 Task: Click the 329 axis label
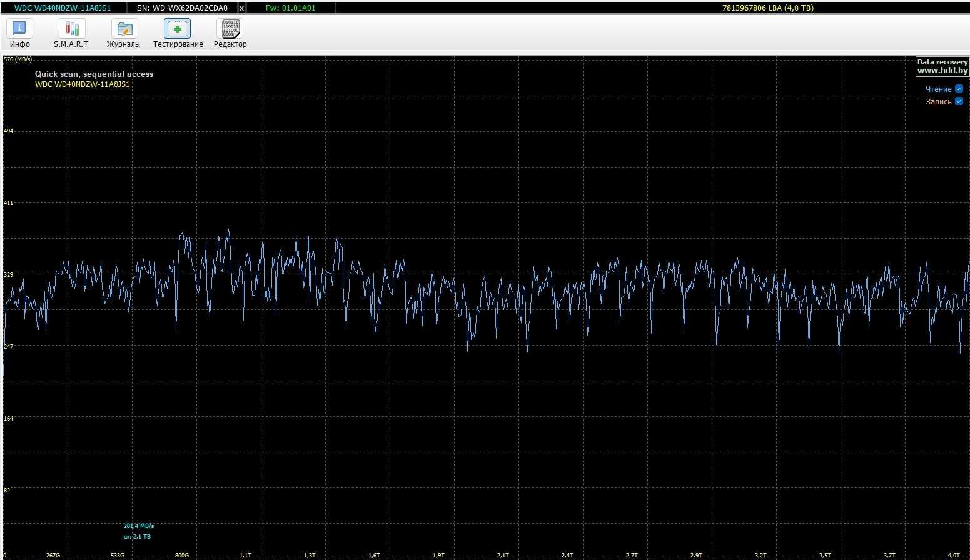(x=9, y=274)
